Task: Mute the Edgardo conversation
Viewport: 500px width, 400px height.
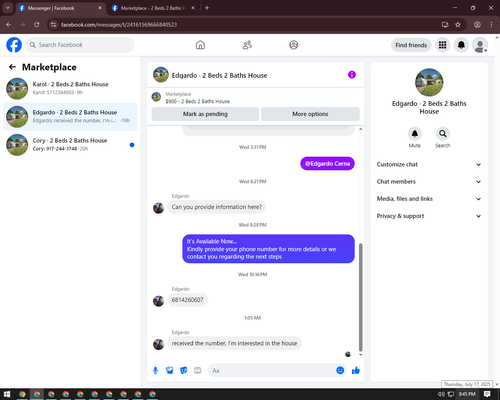Action: (414, 134)
